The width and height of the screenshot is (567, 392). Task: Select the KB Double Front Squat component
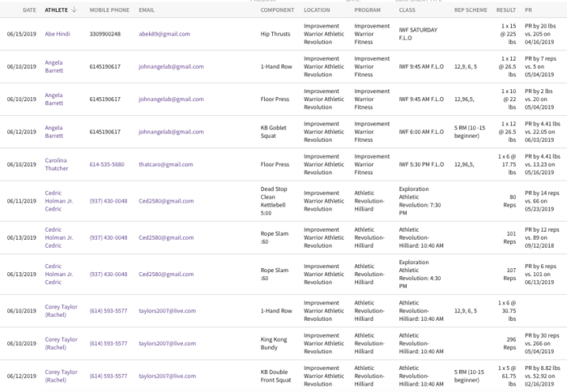click(275, 376)
